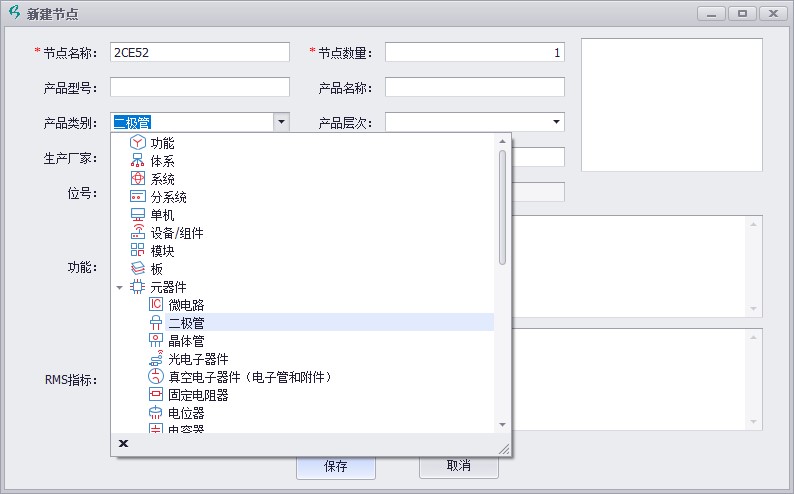Select 系统 from the category list
The width and height of the screenshot is (794, 494).
point(162,179)
